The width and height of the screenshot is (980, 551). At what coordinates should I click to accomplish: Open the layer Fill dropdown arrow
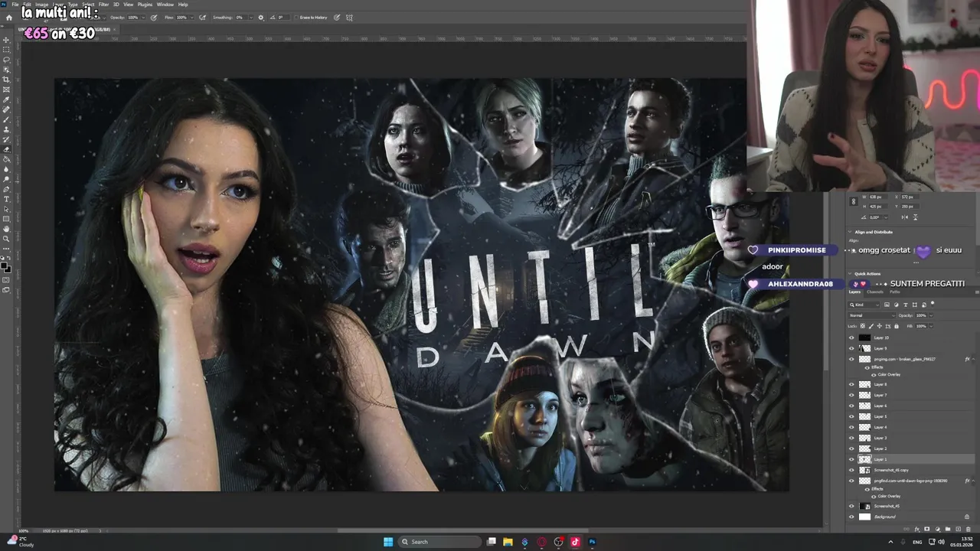click(931, 326)
